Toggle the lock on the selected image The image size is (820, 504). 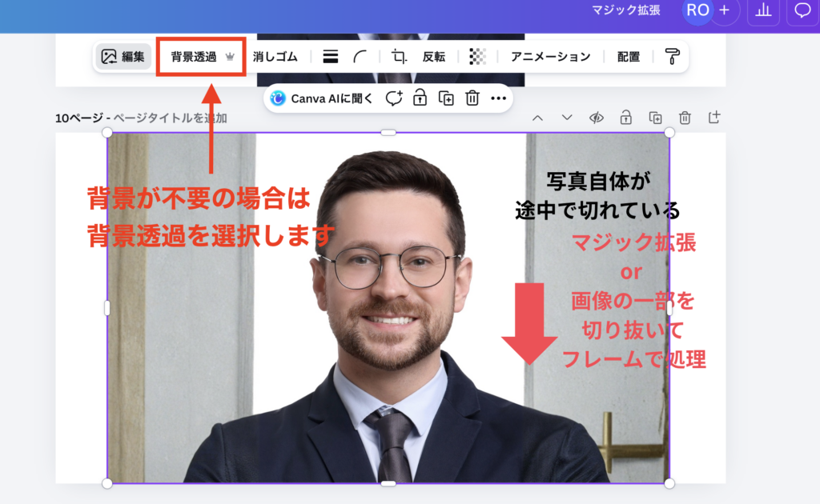coord(420,98)
